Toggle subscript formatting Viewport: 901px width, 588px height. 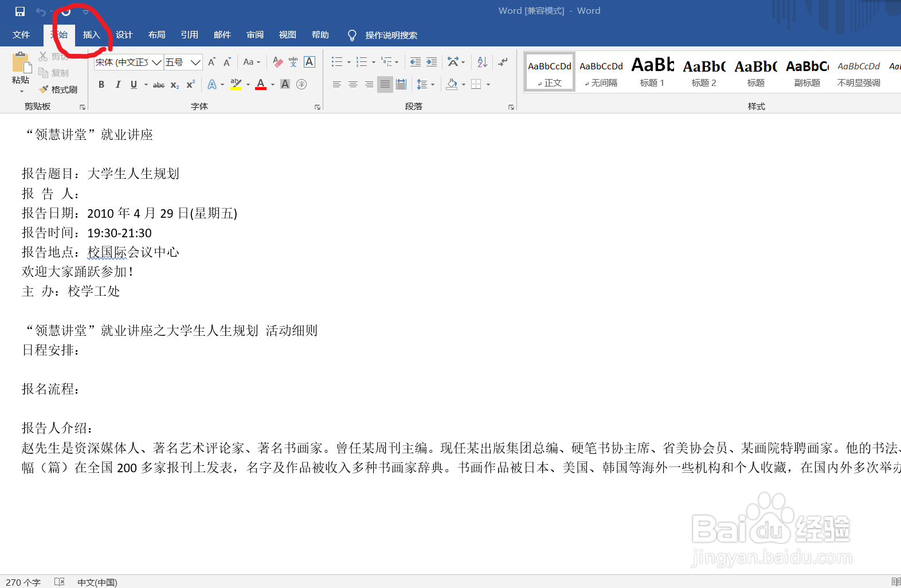tap(175, 85)
